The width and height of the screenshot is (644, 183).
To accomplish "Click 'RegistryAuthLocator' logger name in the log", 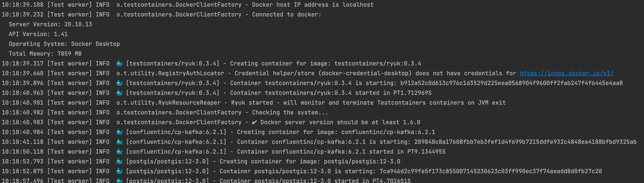I will pos(170,73).
